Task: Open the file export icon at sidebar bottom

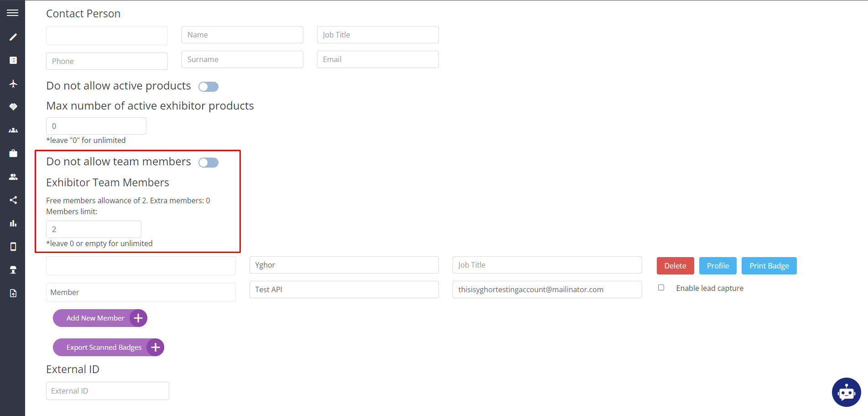Action: click(13, 293)
